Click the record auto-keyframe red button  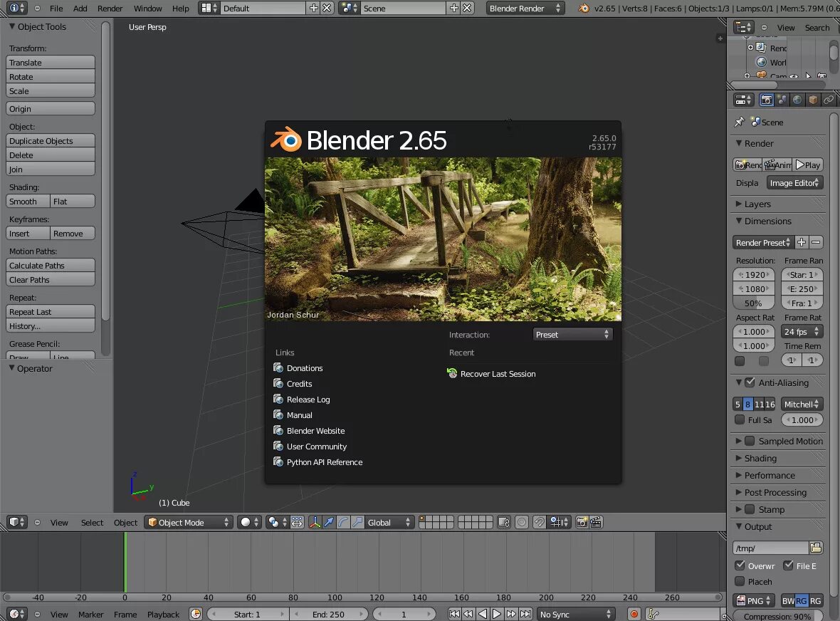(634, 614)
